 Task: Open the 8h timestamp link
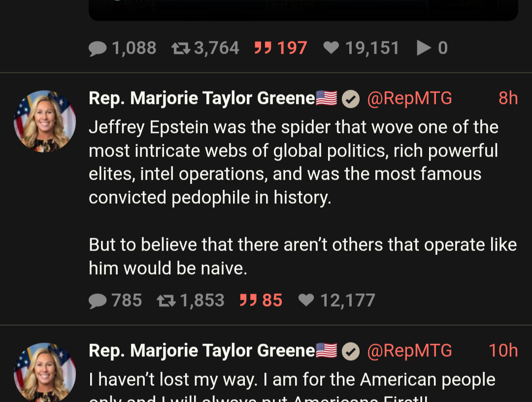[x=508, y=99]
